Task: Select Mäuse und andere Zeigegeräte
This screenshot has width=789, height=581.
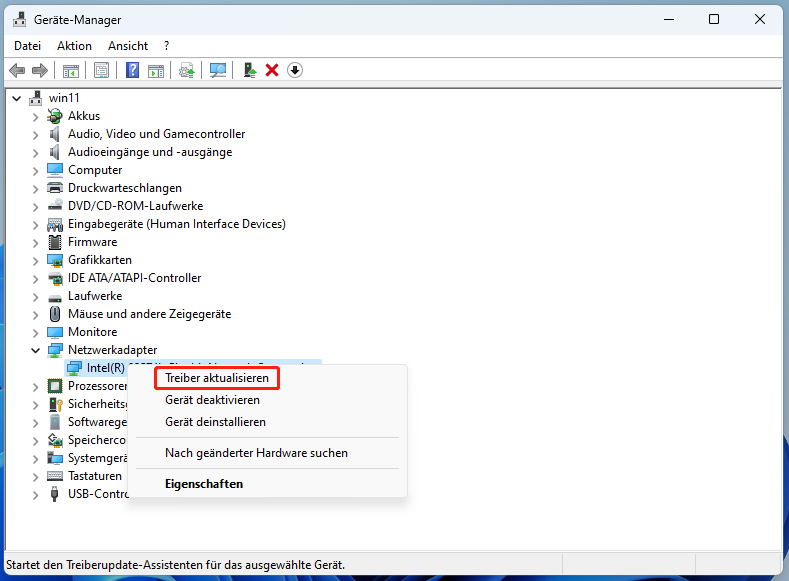Action: click(149, 314)
